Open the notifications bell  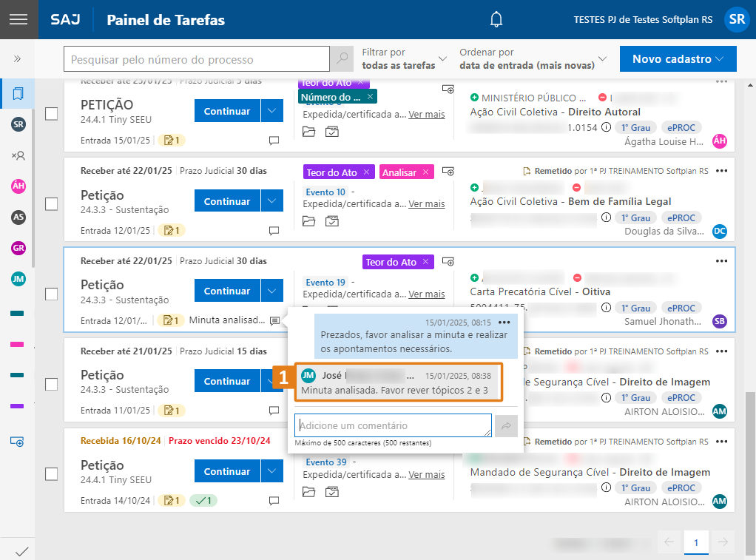(496, 19)
